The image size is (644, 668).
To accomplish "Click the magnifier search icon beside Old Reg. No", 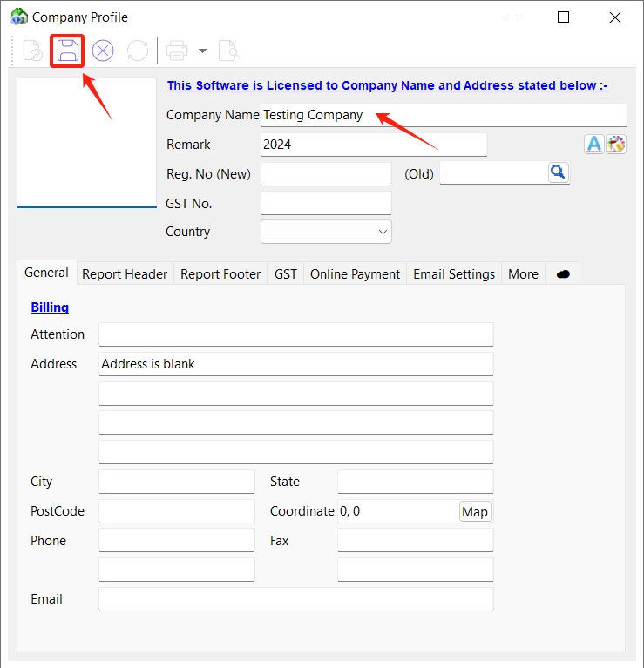I will tap(558, 172).
